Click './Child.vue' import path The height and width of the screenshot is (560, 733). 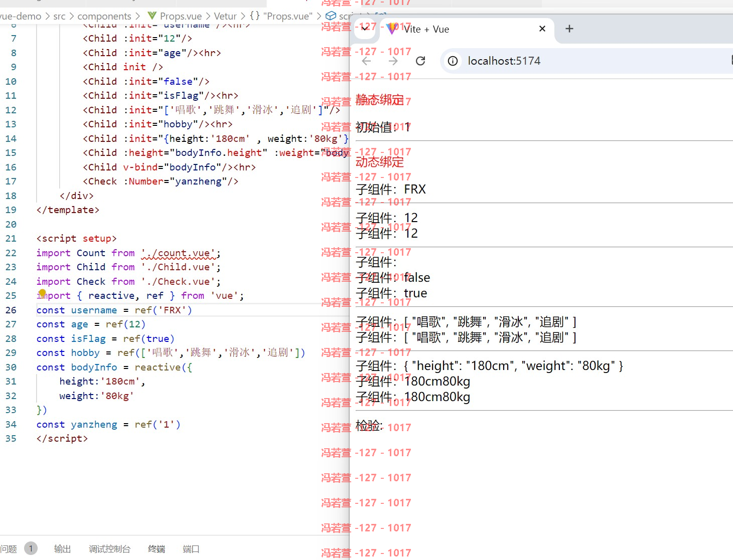tap(179, 267)
